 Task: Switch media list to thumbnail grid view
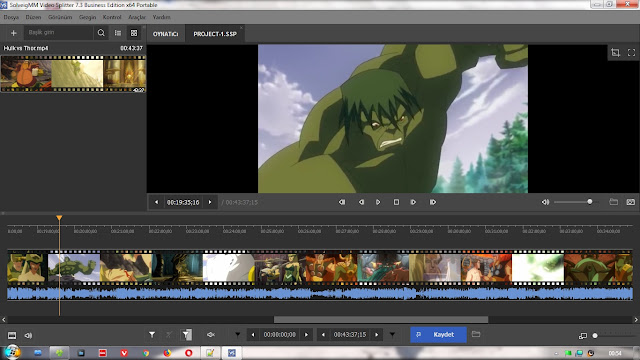click(x=134, y=33)
